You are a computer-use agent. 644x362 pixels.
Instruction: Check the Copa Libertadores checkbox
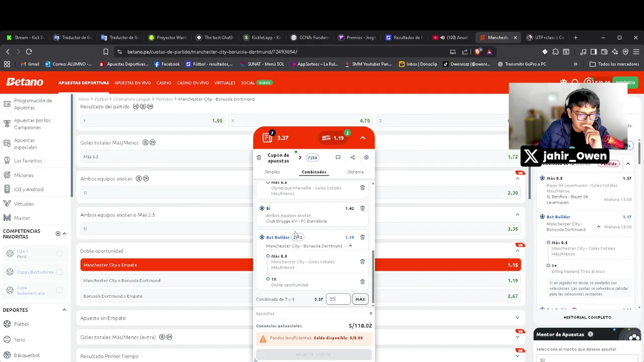59,272
